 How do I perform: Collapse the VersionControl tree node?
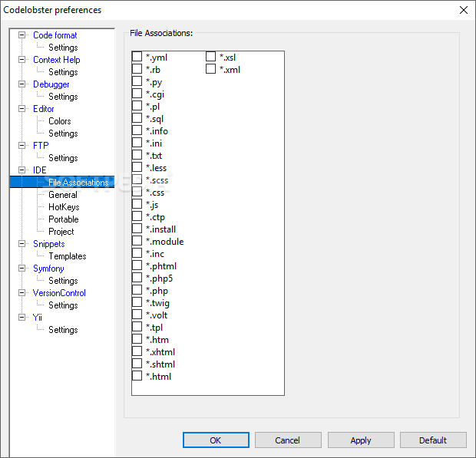pyautogui.click(x=21, y=293)
